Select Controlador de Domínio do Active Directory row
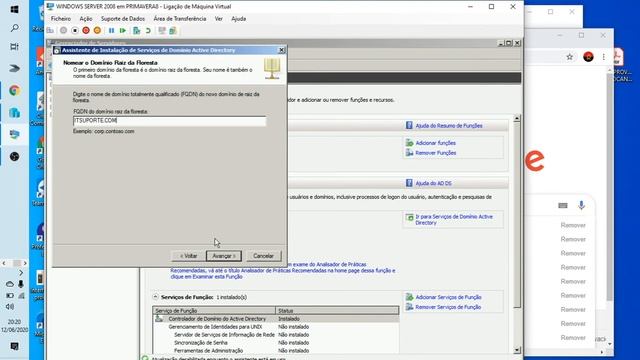This screenshot has width=640, height=360. point(276,319)
